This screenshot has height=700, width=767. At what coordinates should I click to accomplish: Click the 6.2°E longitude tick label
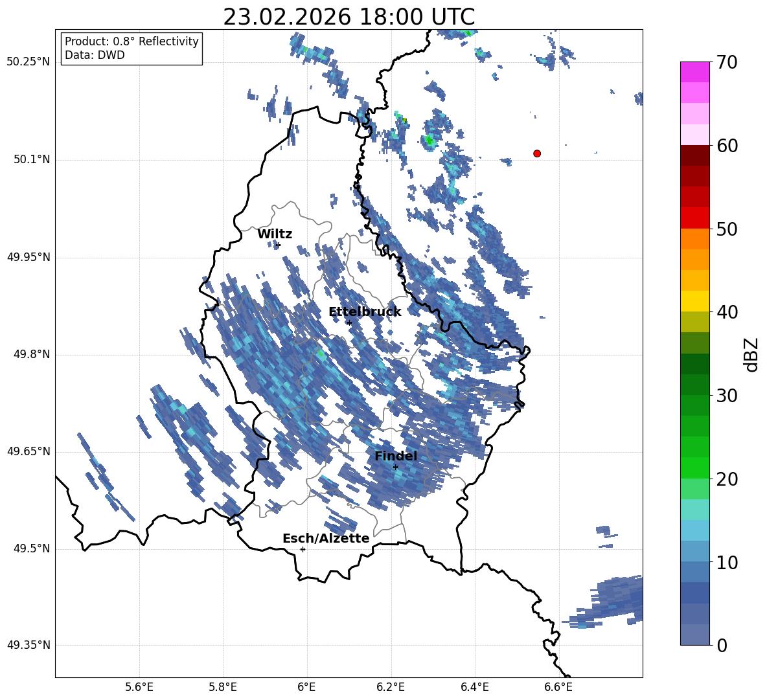tap(391, 687)
